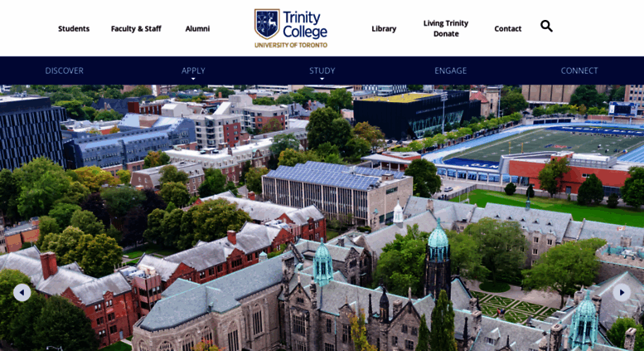Advance to next slide arrow

(622, 293)
